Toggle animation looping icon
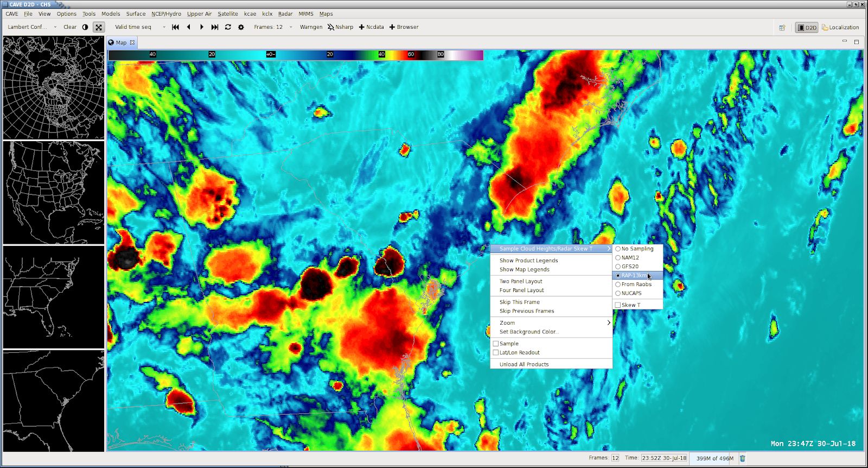 click(x=228, y=27)
